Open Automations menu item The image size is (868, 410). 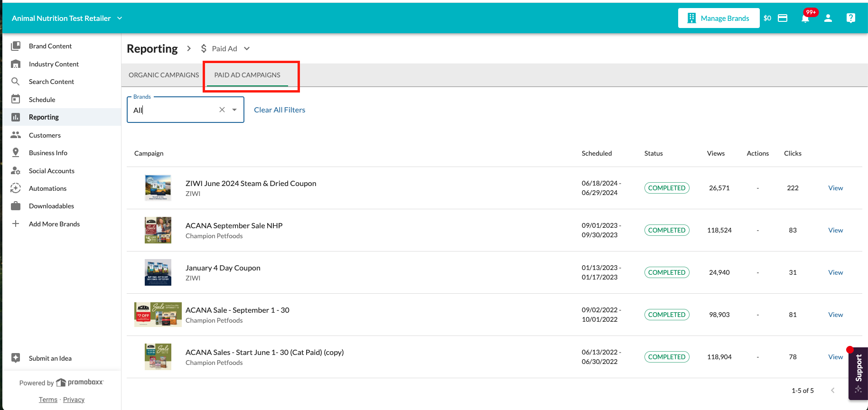(x=47, y=188)
